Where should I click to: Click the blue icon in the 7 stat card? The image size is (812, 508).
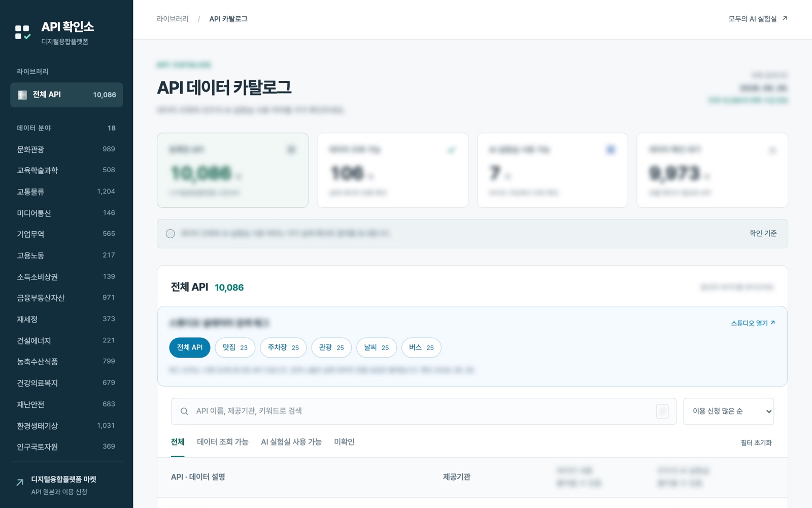611,149
